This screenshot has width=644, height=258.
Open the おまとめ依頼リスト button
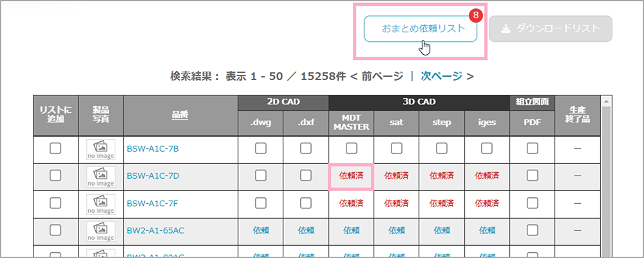pos(420,29)
